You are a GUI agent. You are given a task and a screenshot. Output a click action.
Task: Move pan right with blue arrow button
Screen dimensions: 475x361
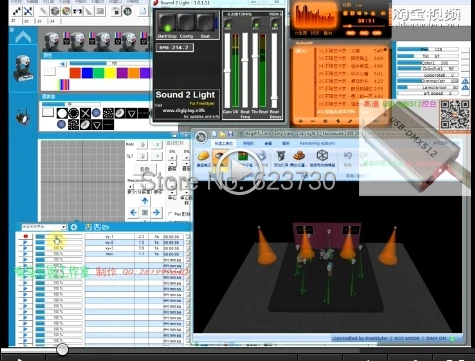pyautogui.click(x=156, y=212)
